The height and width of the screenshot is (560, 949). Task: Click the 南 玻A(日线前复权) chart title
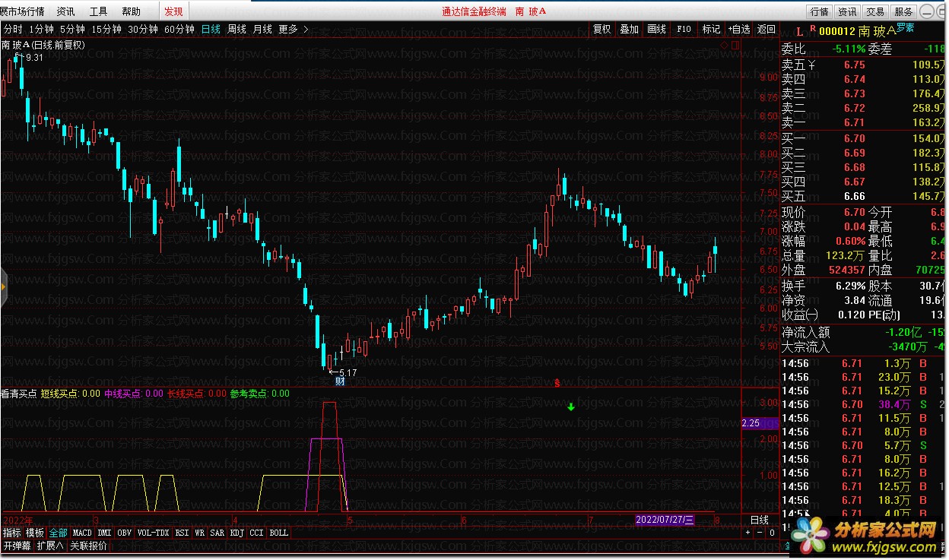point(43,45)
